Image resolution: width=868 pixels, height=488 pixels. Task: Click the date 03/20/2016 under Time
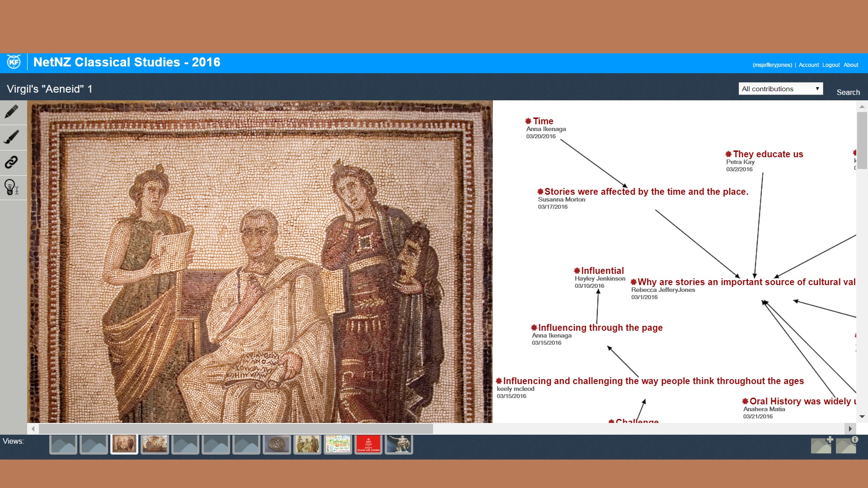pos(541,136)
